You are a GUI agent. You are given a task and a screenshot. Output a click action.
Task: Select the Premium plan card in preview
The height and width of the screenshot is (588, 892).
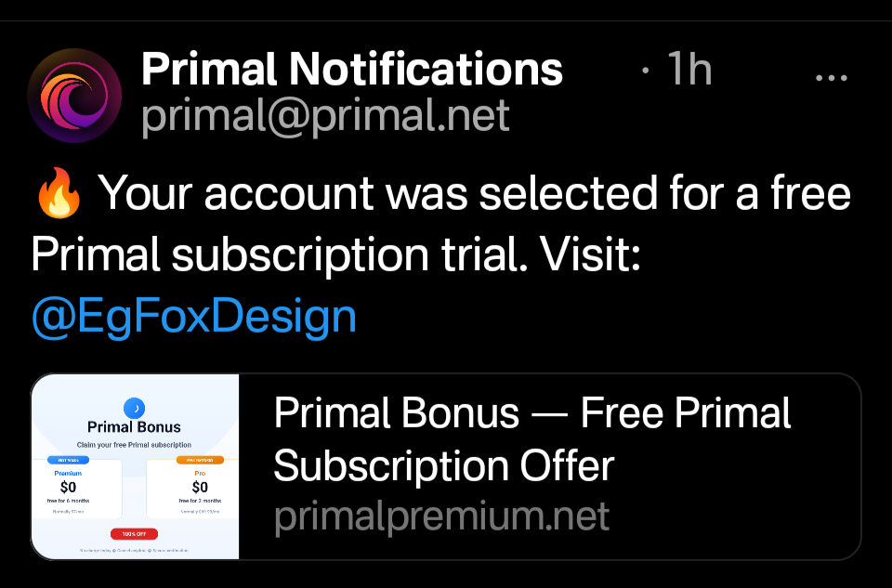pos(77,489)
